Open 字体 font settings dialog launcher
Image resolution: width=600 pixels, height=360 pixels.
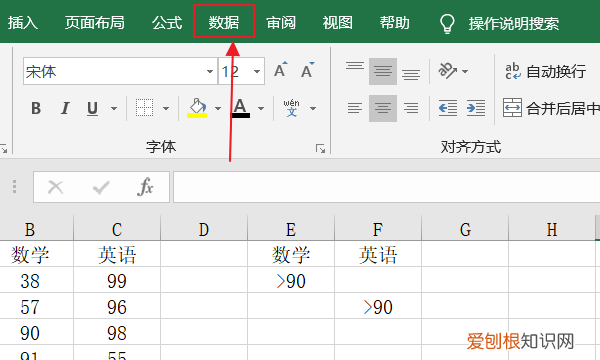click(x=320, y=148)
